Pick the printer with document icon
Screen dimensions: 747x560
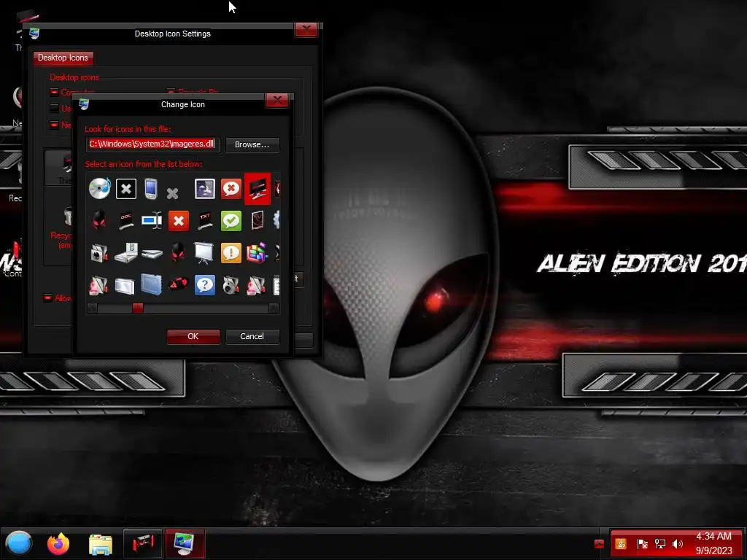coord(126,253)
